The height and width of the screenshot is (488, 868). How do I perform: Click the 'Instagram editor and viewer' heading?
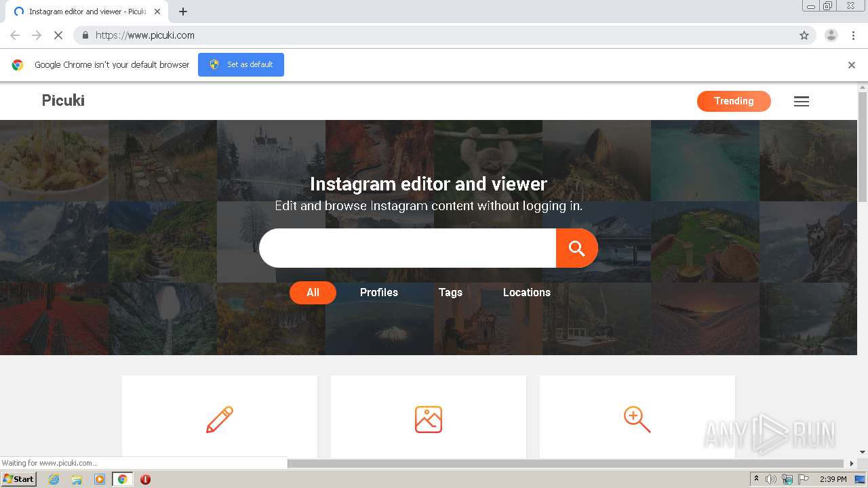(x=429, y=184)
